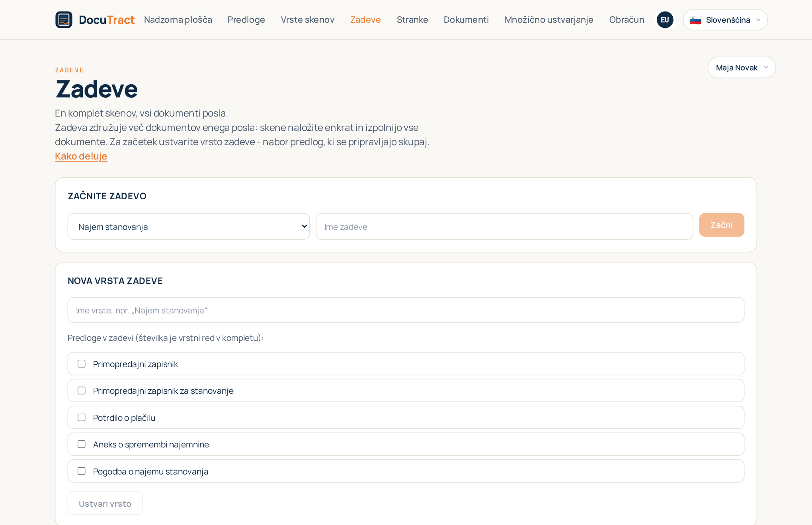The height and width of the screenshot is (525, 812).
Task: Follow the Kako deluje link
Action: click(x=81, y=156)
